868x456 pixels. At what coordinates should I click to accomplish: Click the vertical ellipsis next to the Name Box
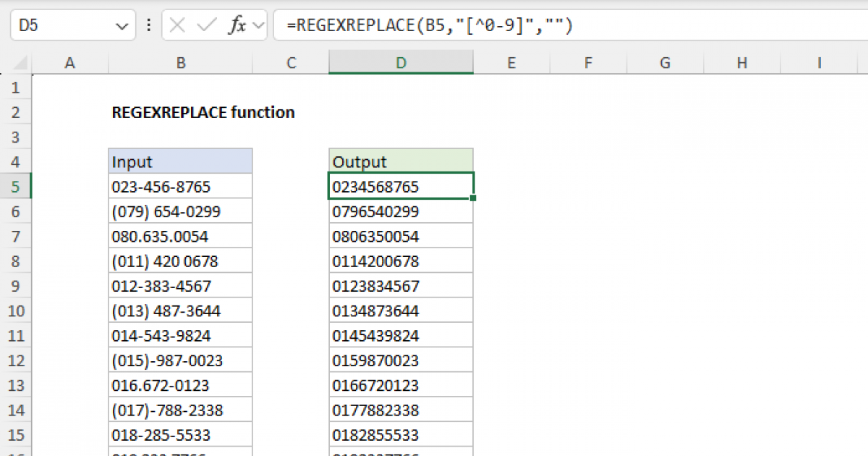tap(148, 25)
